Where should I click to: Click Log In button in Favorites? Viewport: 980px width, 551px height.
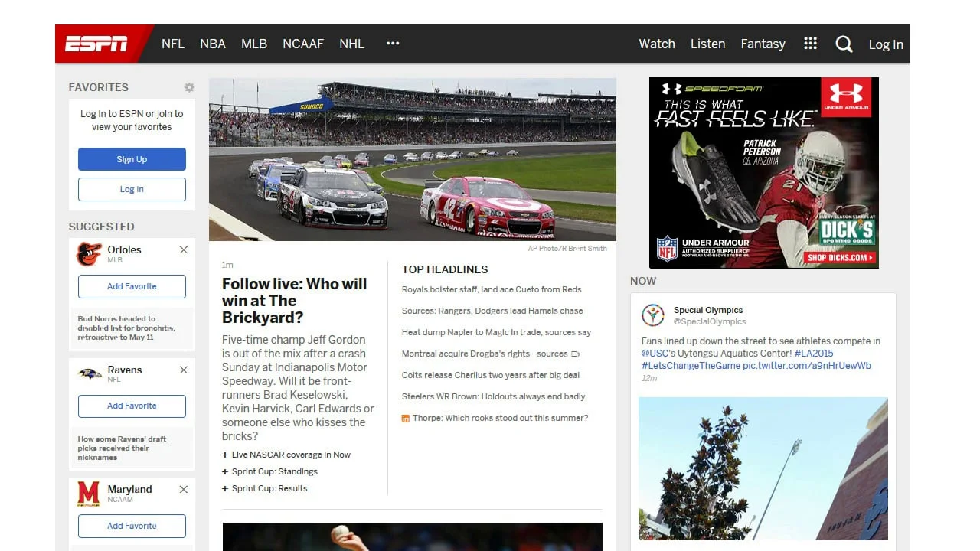pos(132,189)
